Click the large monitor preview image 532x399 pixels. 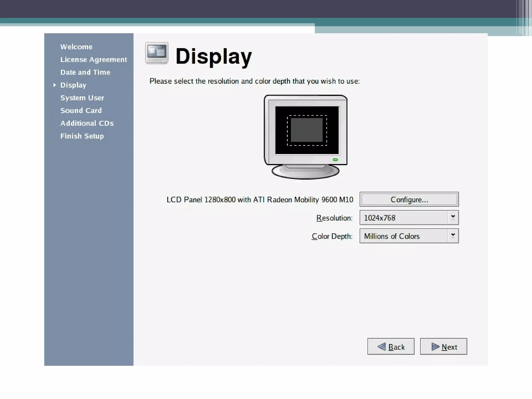(x=305, y=137)
